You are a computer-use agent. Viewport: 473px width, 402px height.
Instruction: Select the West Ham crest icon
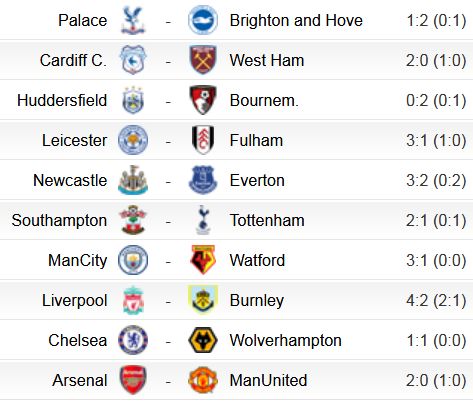203,60
